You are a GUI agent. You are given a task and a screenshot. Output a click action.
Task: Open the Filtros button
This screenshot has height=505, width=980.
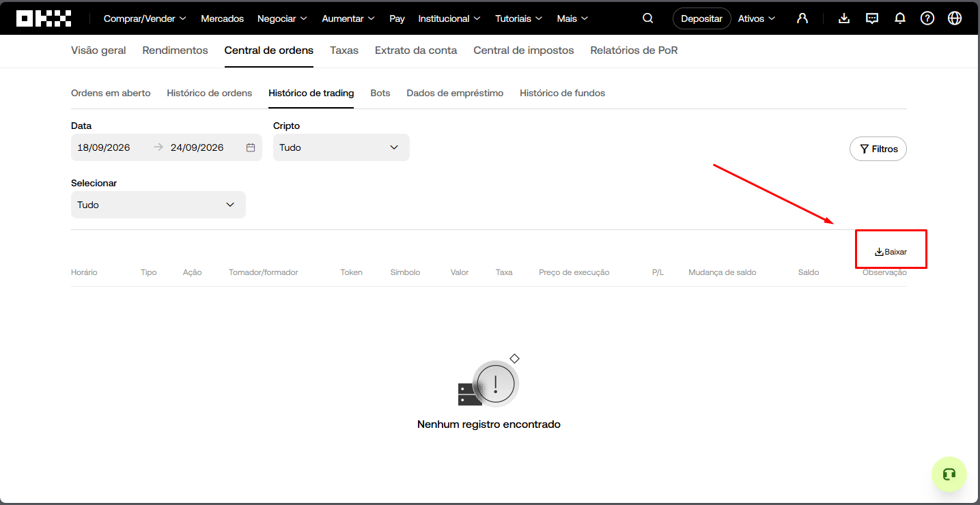pos(878,149)
